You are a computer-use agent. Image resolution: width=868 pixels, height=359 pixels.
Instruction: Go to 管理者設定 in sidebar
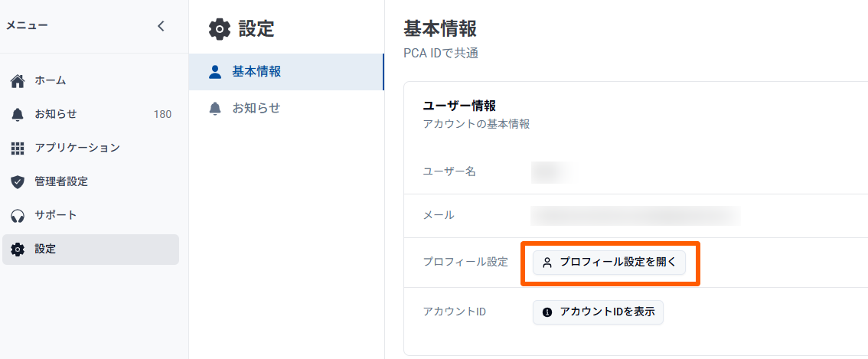(61, 181)
